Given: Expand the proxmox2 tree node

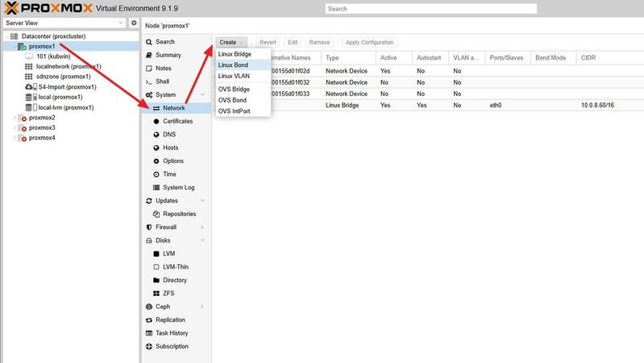Looking at the screenshot, I should pyautogui.click(x=15, y=118).
